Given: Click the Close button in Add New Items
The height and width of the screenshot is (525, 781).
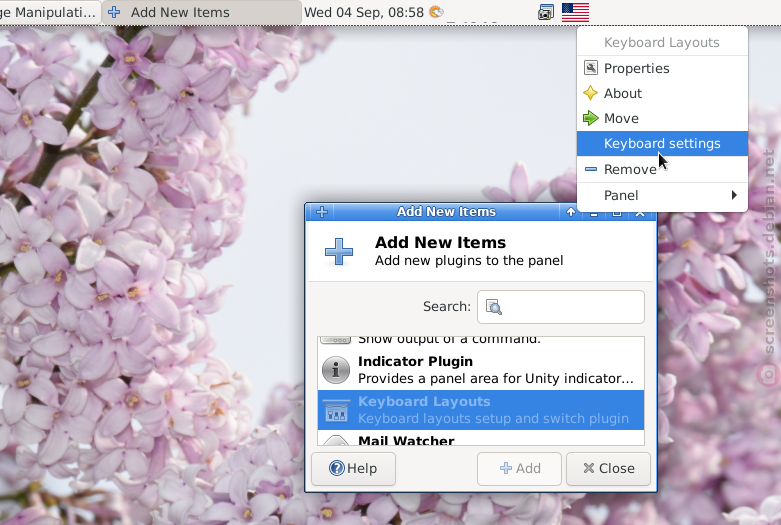Looking at the screenshot, I should pyautogui.click(x=608, y=468).
